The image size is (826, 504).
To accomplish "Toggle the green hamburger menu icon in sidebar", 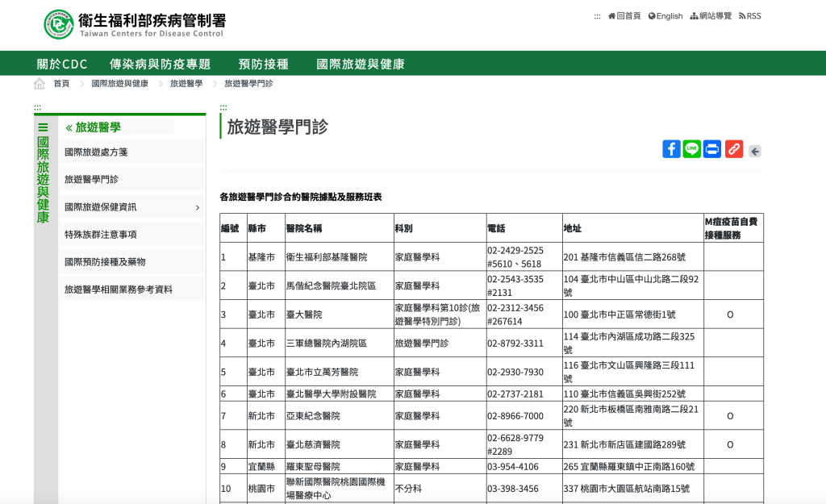I will click(44, 127).
